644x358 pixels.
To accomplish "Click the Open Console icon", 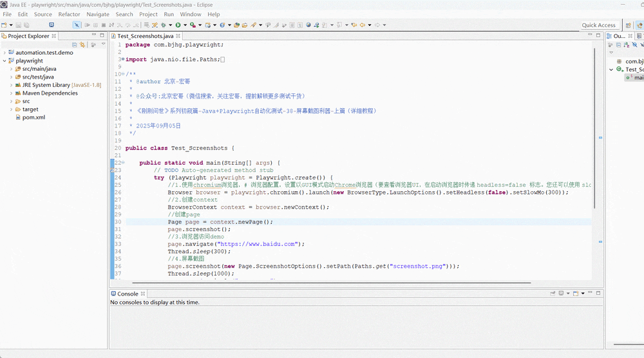I will [575, 294].
